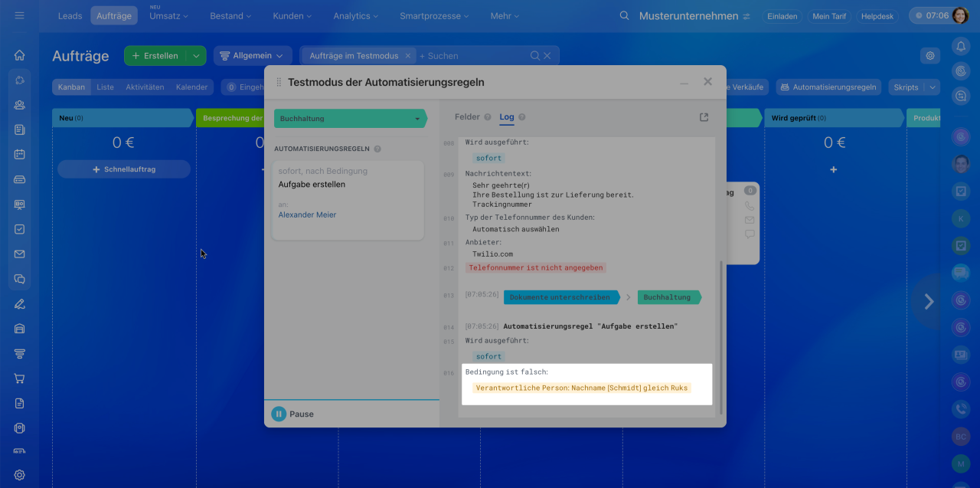Open the Analytics menu
The width and height of the screenshot is (980, 488).
point(356,16)
